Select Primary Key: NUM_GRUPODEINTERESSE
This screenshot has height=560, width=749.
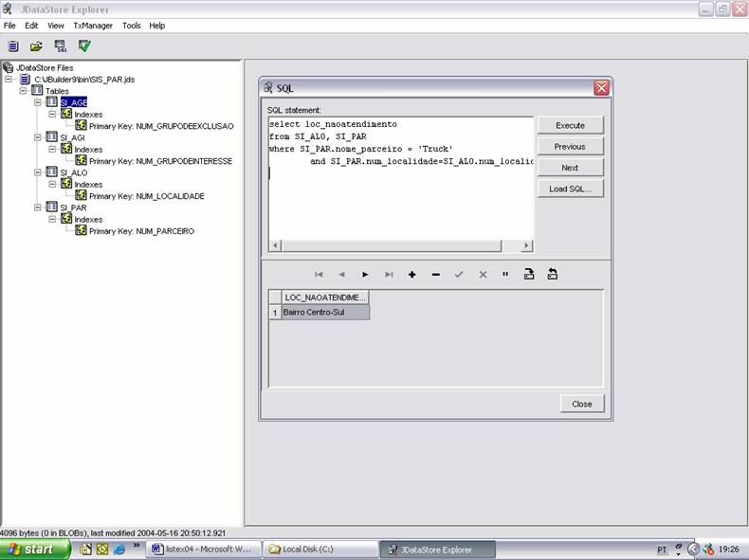pyautogui.click(x=160, y=161)
